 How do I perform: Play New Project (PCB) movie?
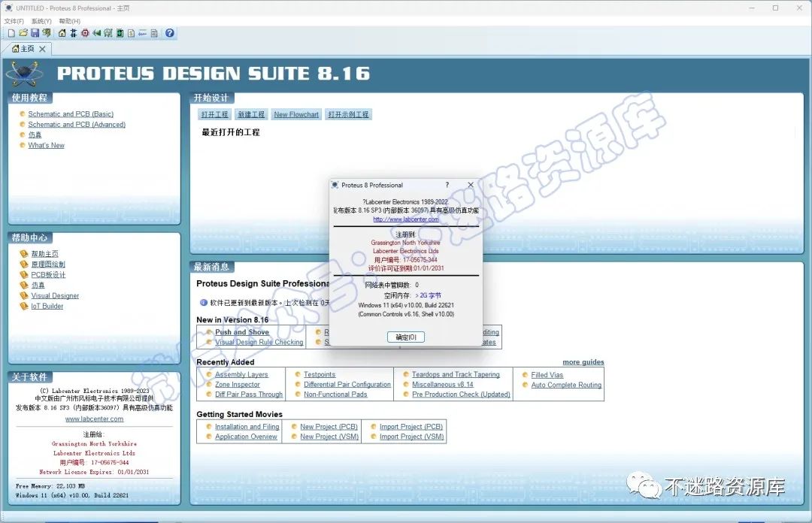tap(329, 427)
